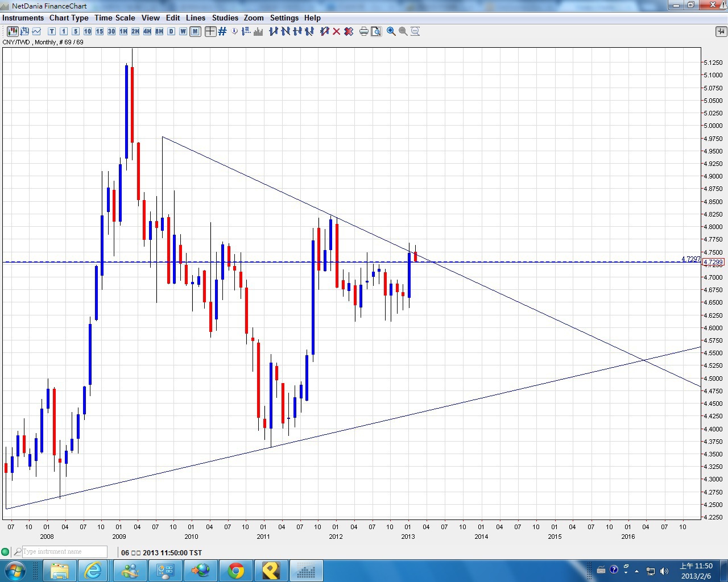Zoom in with the blue magnifier
Image resolution: width=728 pixels, height=582 pixels.
391,31
